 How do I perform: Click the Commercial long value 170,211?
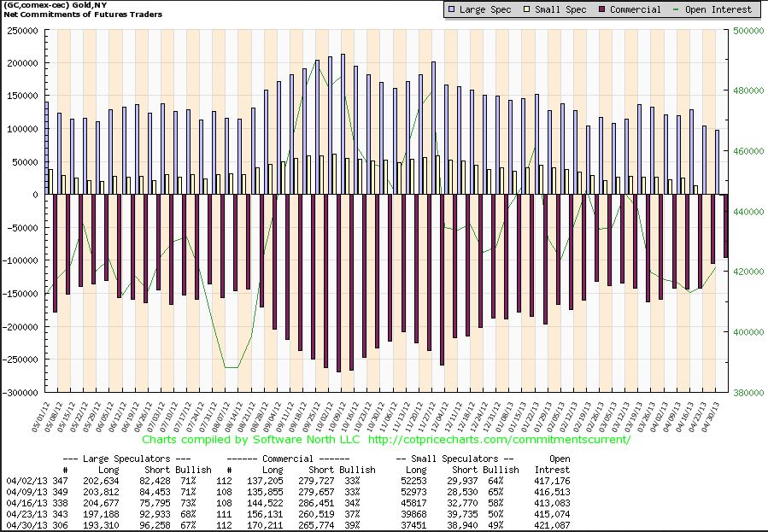tap(265, 526)
